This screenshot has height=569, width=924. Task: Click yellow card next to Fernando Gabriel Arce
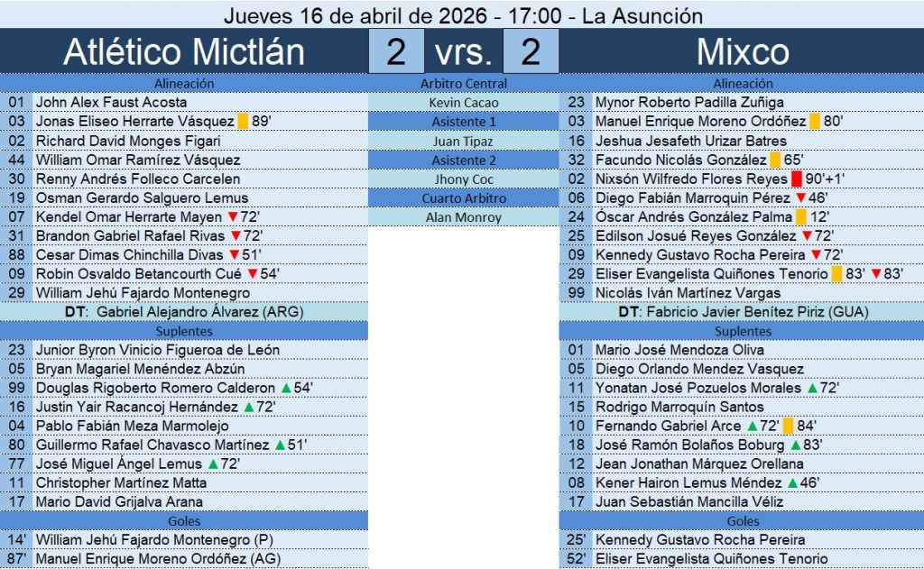[788, 426]
